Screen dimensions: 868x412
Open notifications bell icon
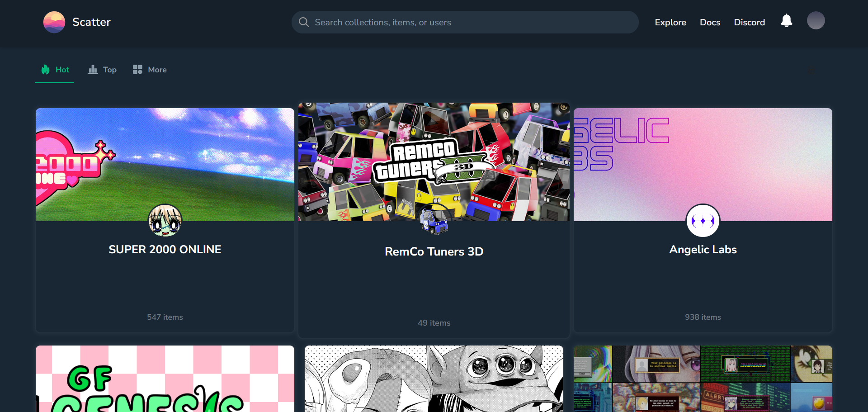[787, 21]
